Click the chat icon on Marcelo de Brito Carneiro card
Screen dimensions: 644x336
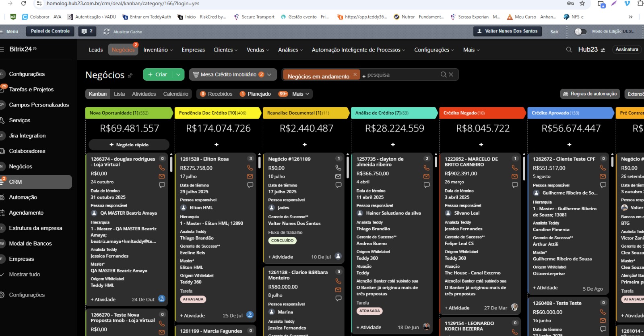click(x=514, y=185)
